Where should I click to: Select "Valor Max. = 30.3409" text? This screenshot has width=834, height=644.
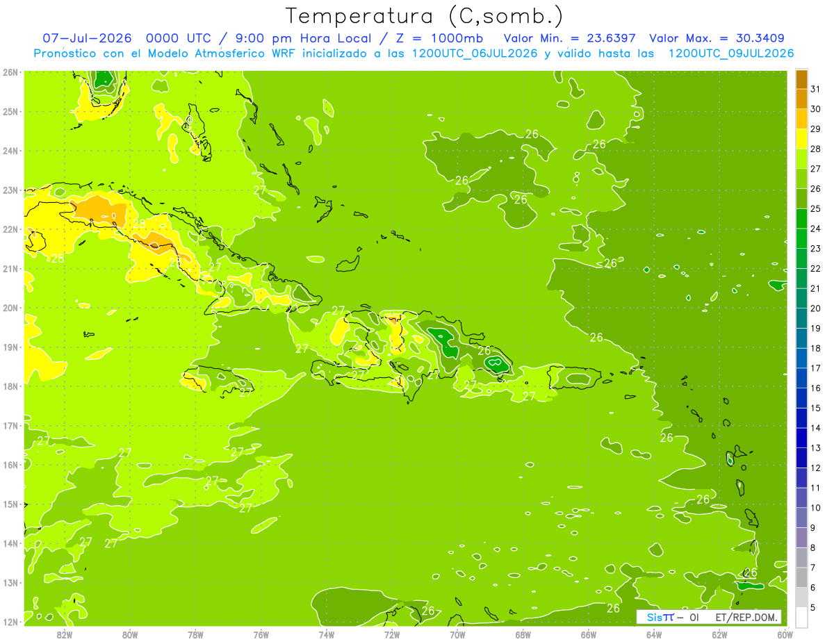tap(717, 38)
